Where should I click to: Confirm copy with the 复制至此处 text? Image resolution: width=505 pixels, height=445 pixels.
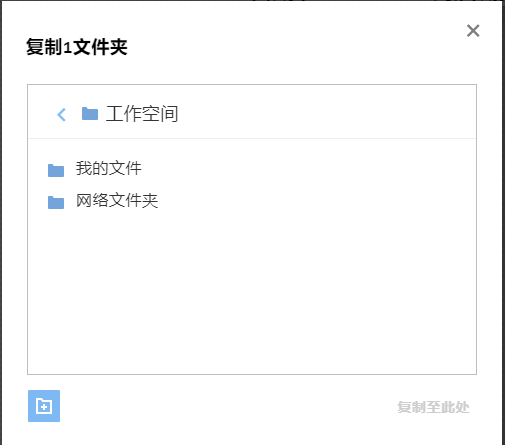pos(433,407)
